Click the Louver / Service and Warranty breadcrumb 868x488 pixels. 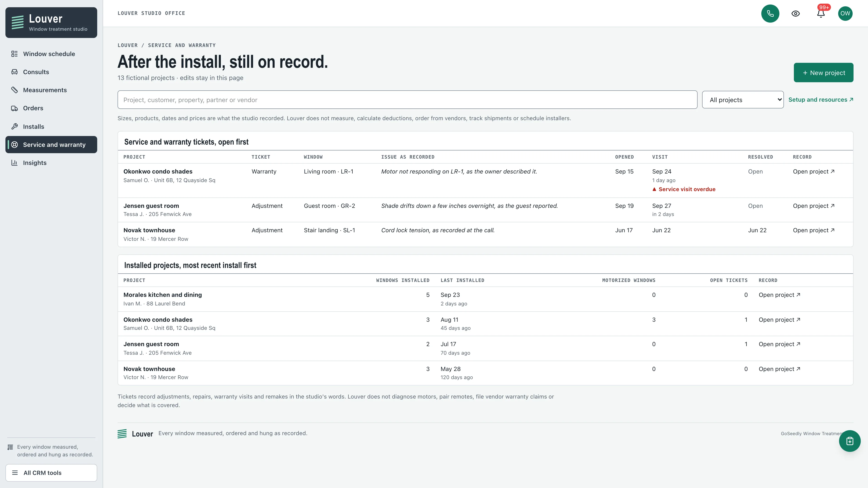pos(166,45)
